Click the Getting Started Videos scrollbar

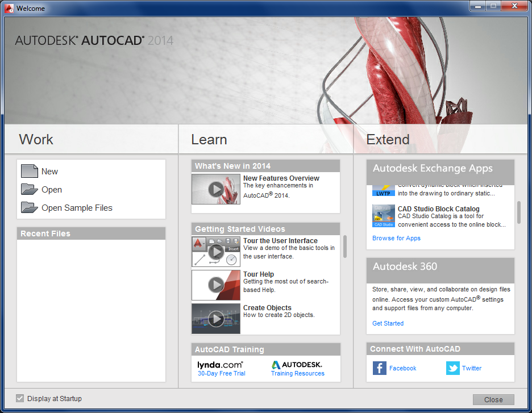[x=344, y=247]
